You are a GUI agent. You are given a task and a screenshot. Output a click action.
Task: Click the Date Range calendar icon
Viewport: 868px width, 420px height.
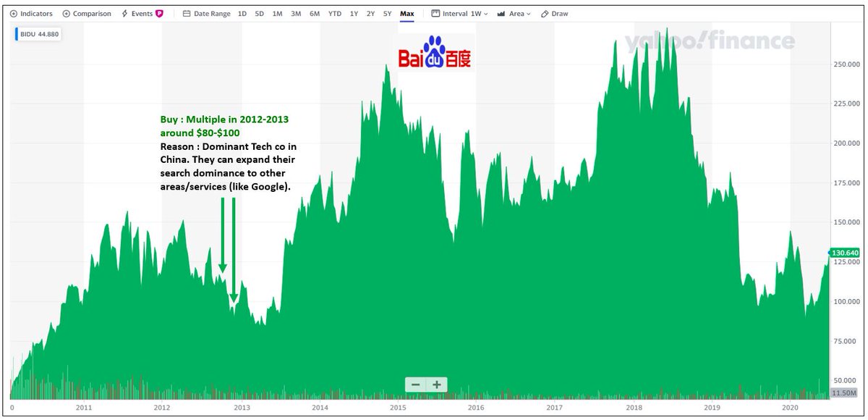coord(187,14)
